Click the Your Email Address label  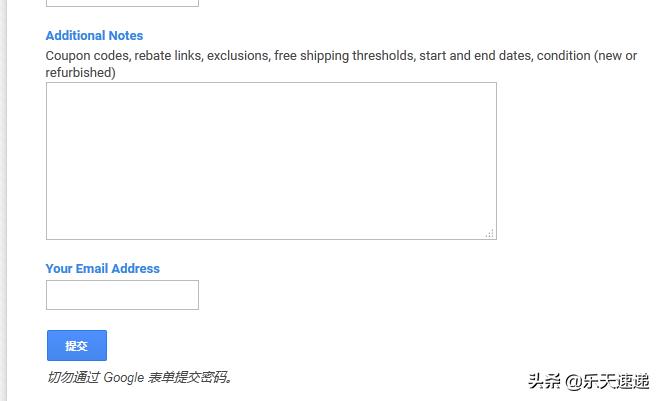[102, 268]
